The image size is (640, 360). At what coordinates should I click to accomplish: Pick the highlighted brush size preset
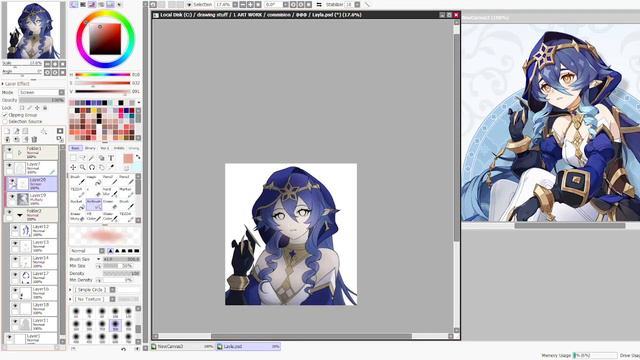point(115,324)
